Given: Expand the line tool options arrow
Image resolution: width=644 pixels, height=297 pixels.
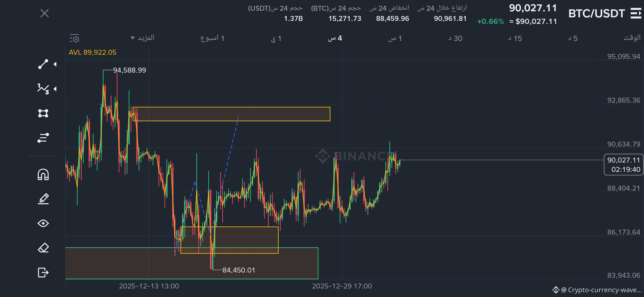Looking at the screenshot, I should click(55, 64).
